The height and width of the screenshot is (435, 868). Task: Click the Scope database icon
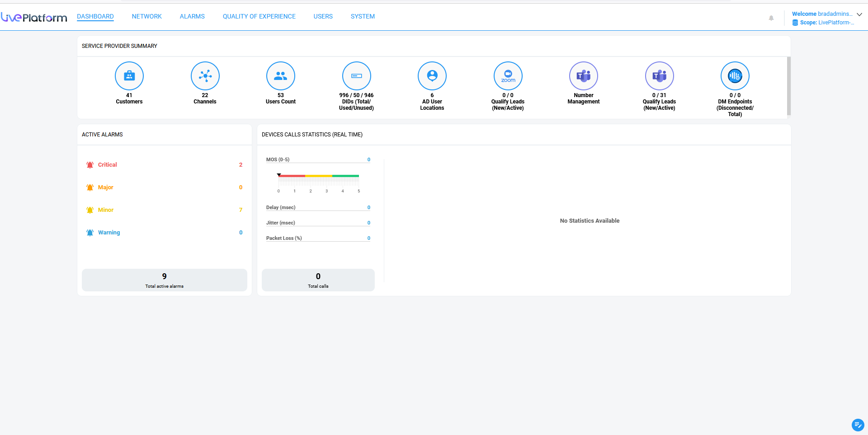point(795,23)
